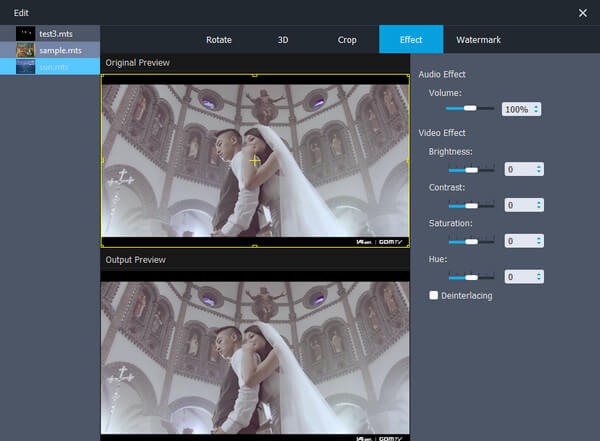The height and width of the screenshot is (441, 600).
Task: Click the right-middle crop handle
Action: click(408, 161)
